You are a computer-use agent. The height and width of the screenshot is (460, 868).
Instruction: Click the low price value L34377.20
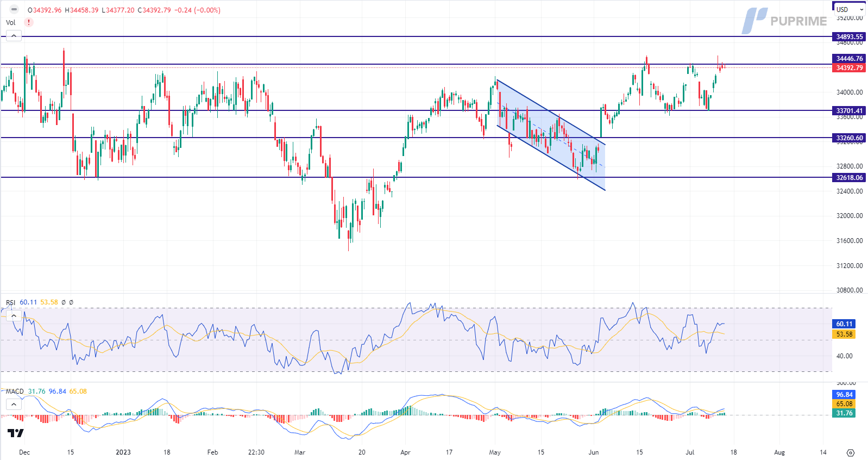click(118, 10)
